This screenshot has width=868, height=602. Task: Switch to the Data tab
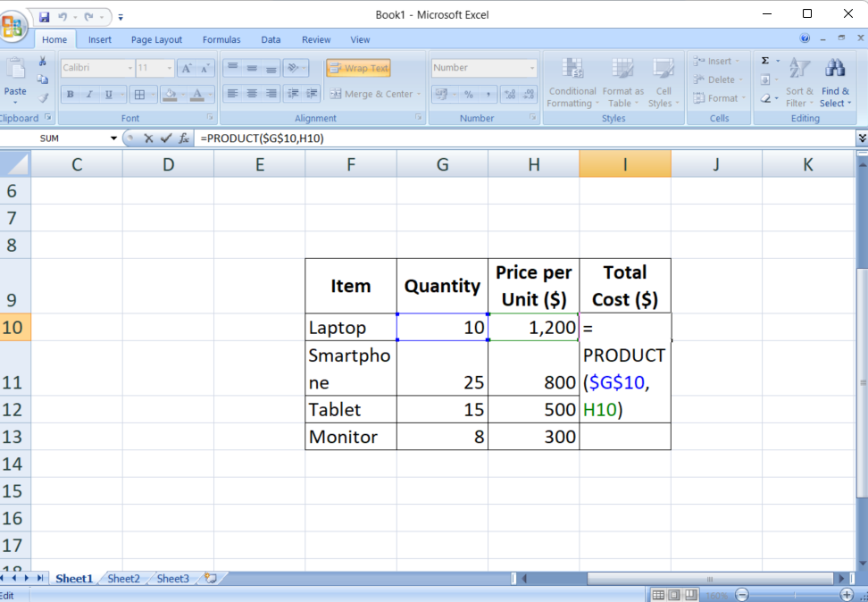click(x=271, y=40)
